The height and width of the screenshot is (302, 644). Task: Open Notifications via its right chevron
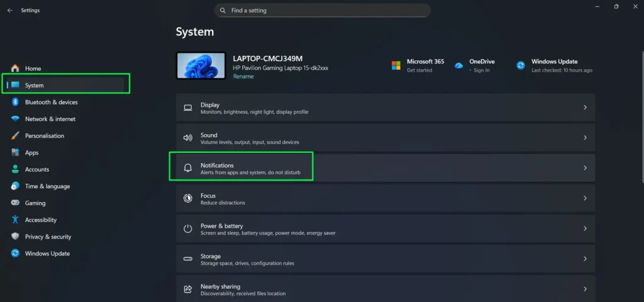point(586,168)
